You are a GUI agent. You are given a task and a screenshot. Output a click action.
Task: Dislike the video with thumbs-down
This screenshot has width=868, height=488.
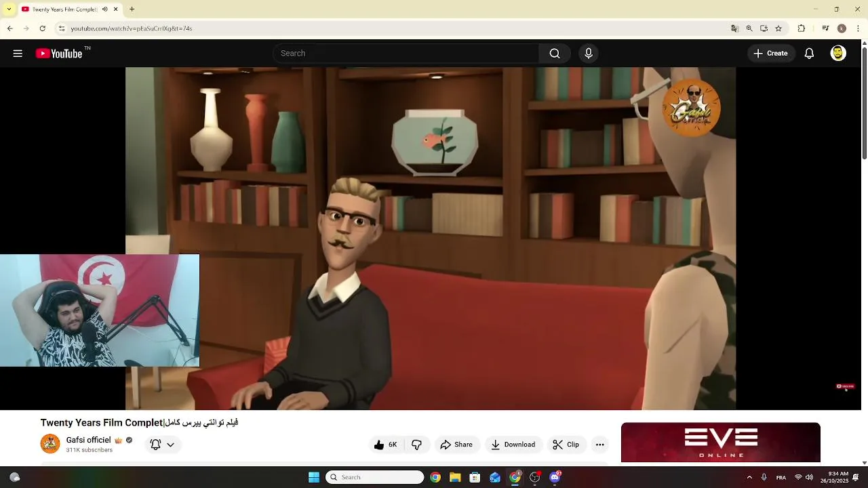417,445
